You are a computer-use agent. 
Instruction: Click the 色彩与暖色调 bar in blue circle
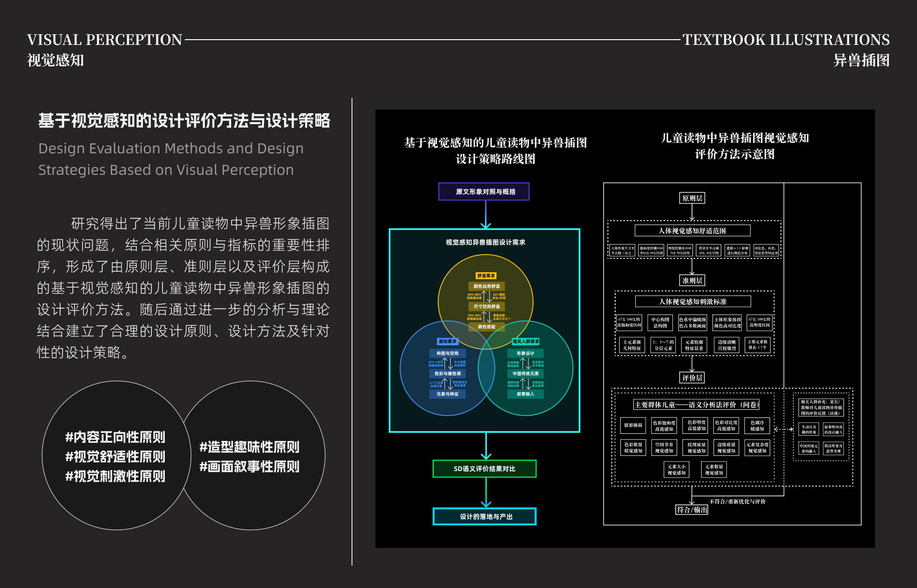(x=448, y=374)
